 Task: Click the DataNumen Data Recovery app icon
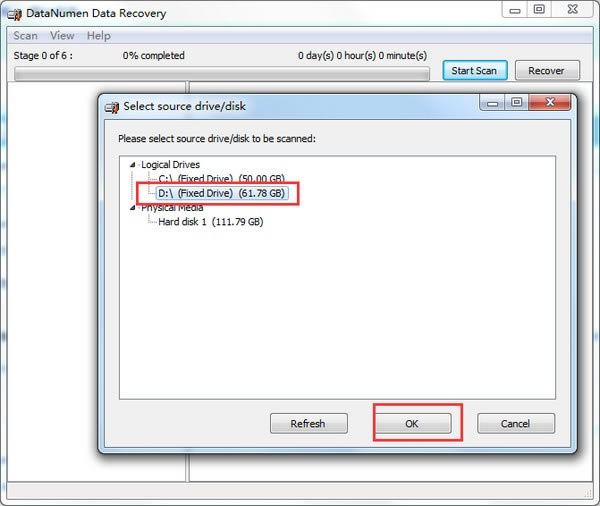(x=15, y=15)
